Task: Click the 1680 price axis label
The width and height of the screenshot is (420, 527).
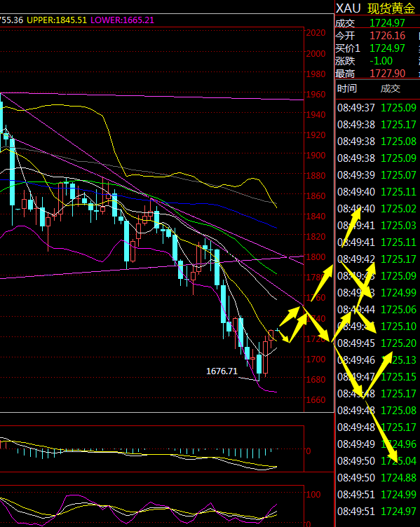Action: click(x=316, y=379)
